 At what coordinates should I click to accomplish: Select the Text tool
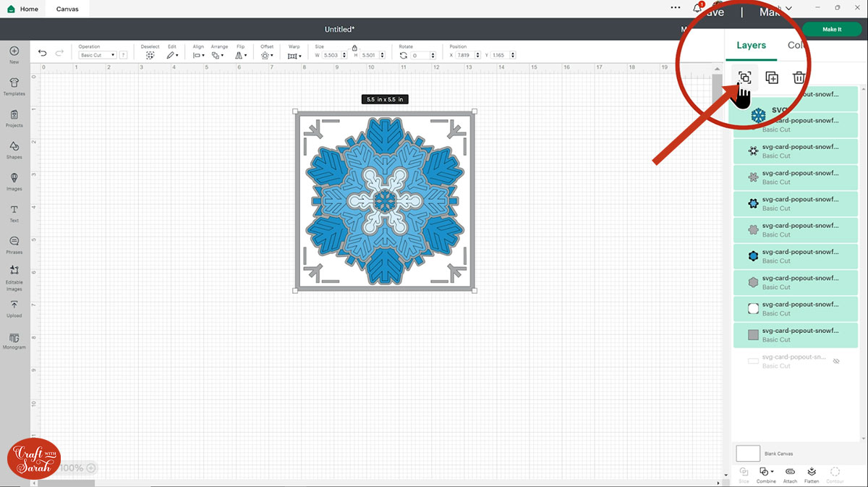pos(14,213)
